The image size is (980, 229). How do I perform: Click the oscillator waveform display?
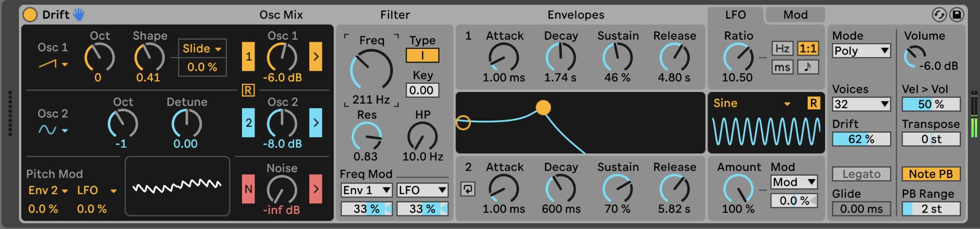(177, 186)
